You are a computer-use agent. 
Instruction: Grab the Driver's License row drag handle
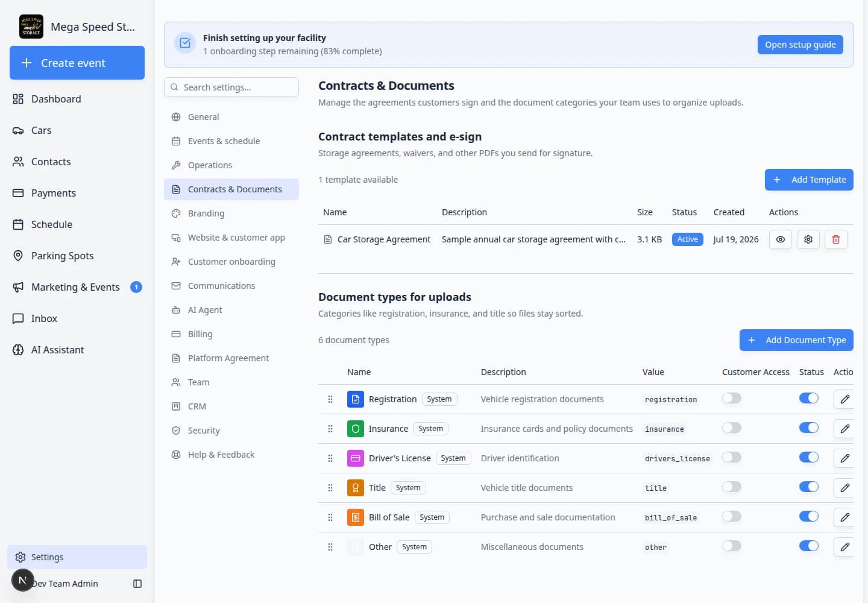330,458
